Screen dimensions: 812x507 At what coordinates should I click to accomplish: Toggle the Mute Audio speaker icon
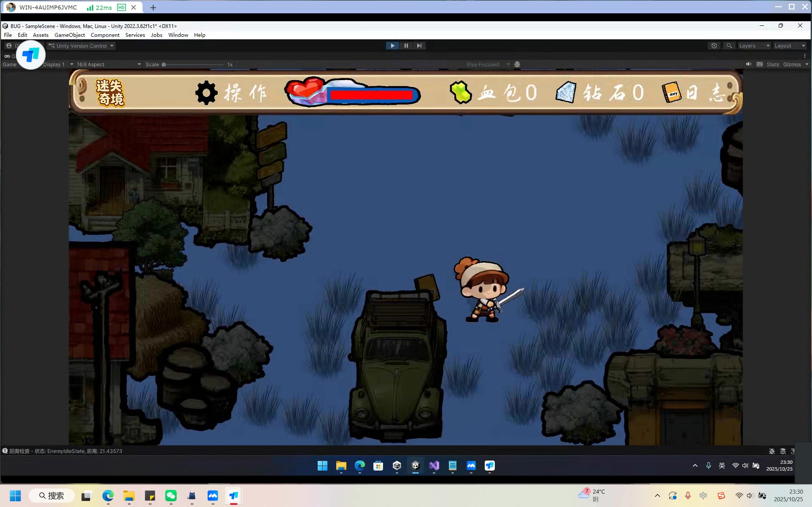748,64
